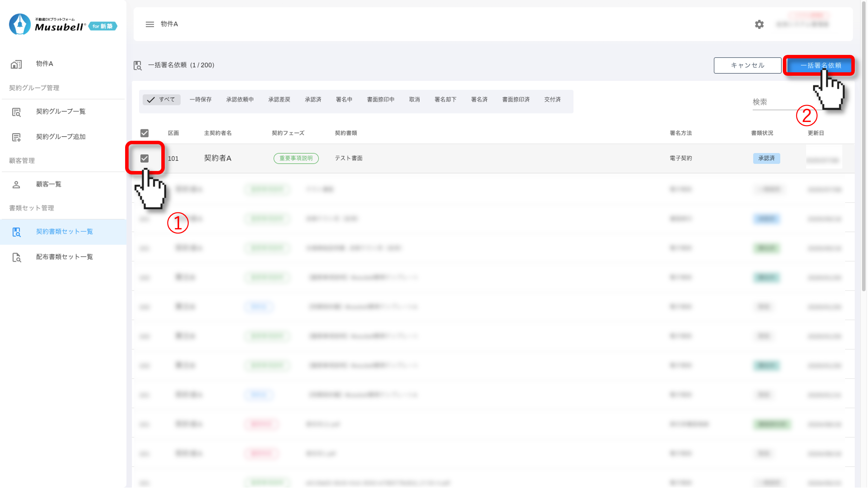The height and width of the screenshot is (489, 868).
Task: Click 契約書類セット一覧 document icon
Action: click(x=16, y=232)
